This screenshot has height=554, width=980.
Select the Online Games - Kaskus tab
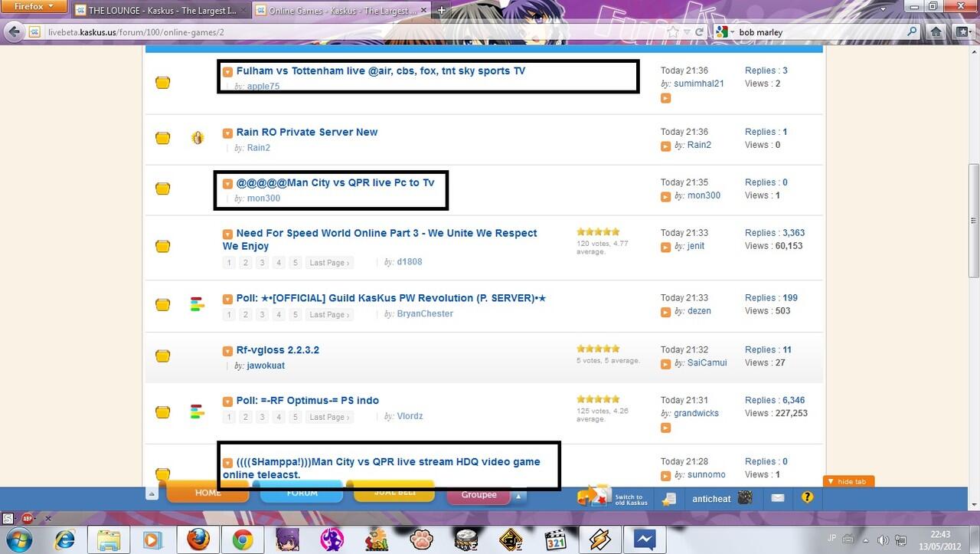[x=340, y=11]
